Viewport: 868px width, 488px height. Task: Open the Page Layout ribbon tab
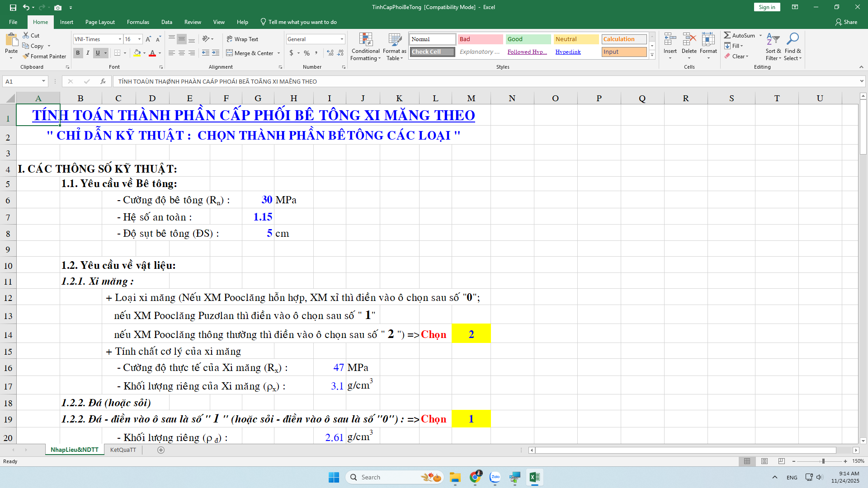[x=100, y=22]
